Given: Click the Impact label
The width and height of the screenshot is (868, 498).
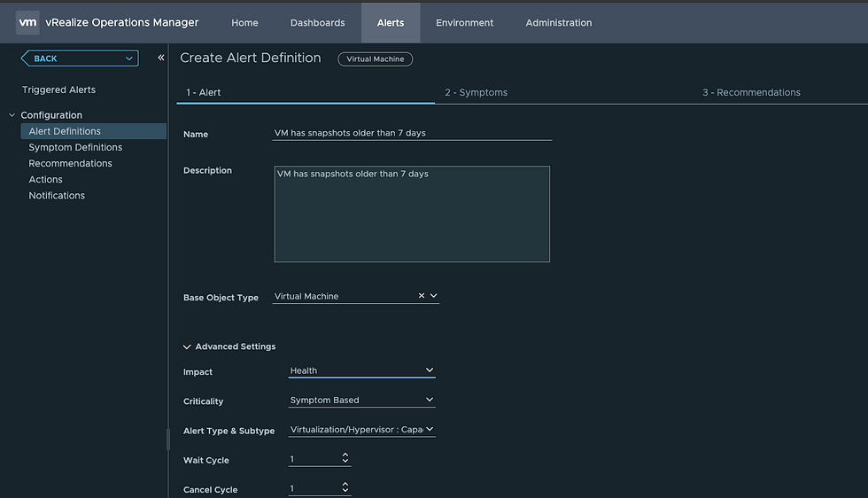Looking at the screenshot, I should [x=198, y=372].
